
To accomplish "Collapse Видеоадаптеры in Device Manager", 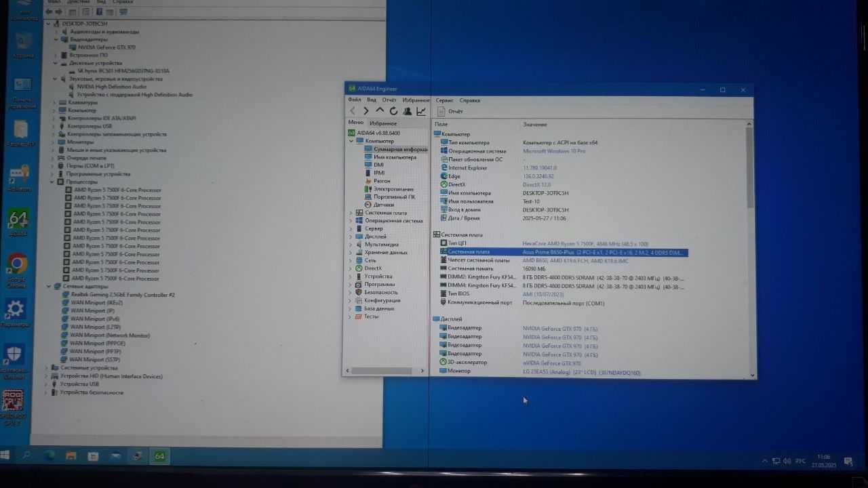I will coord(58,39).
